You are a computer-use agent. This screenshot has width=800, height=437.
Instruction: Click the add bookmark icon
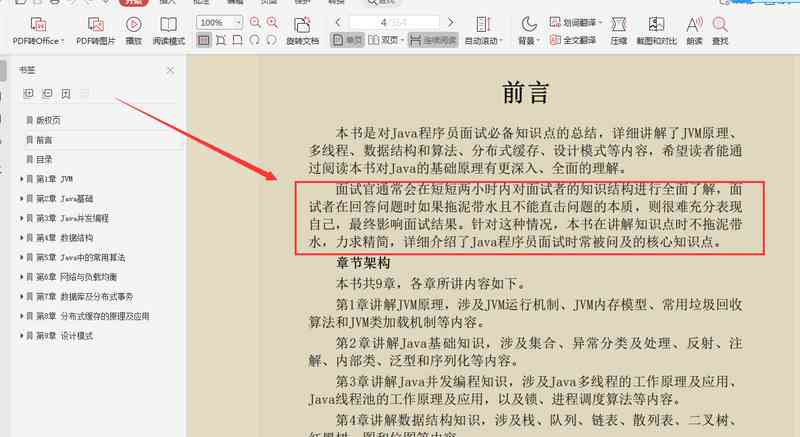pos(66,93)
